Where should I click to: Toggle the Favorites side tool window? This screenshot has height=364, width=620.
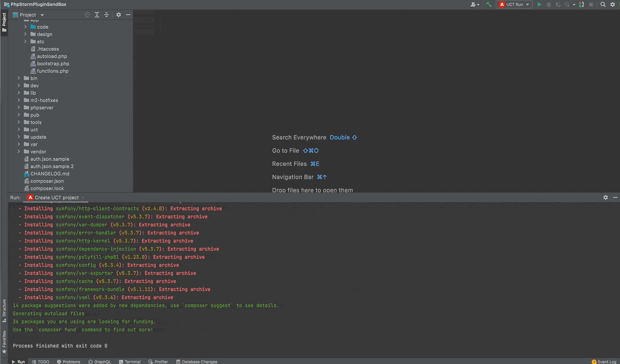coord(4,341)
